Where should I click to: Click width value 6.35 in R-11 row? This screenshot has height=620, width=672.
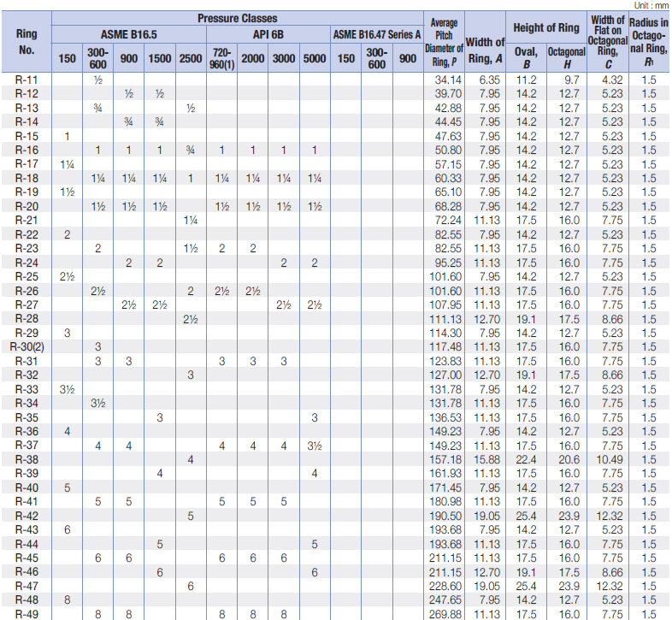(490, 80)
